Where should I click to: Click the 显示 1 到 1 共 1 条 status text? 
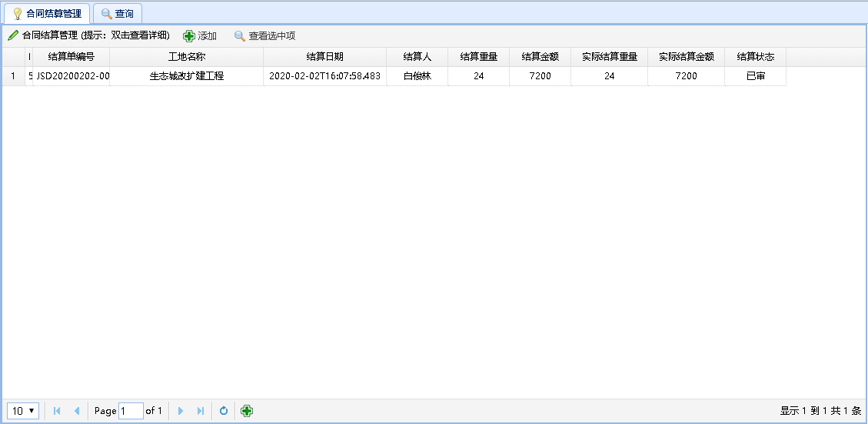[821, 411]
